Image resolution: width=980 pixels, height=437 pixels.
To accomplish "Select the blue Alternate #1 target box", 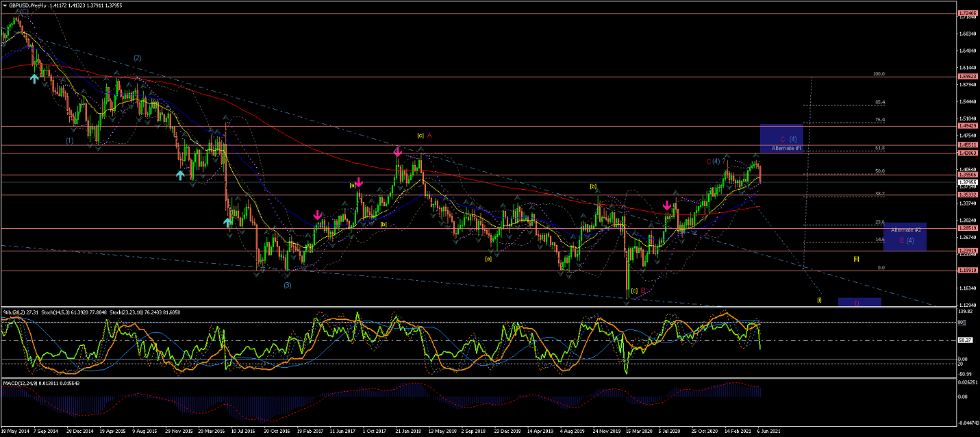I will 781,138.
